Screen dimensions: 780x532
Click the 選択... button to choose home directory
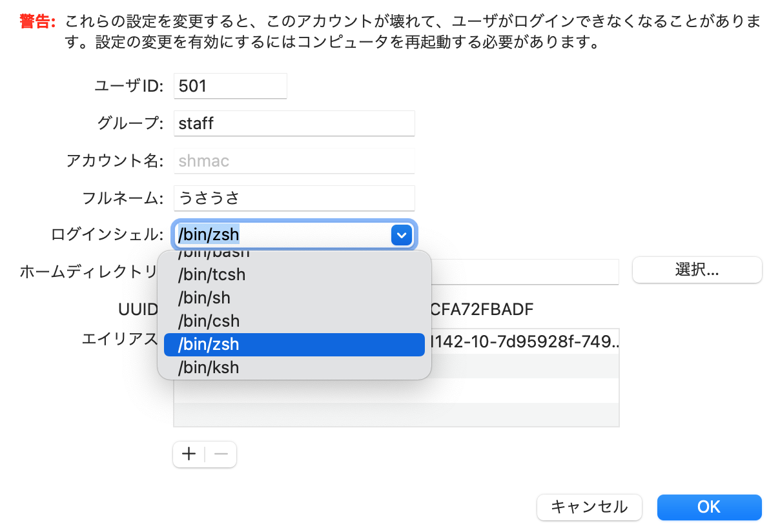coord(697,270)
